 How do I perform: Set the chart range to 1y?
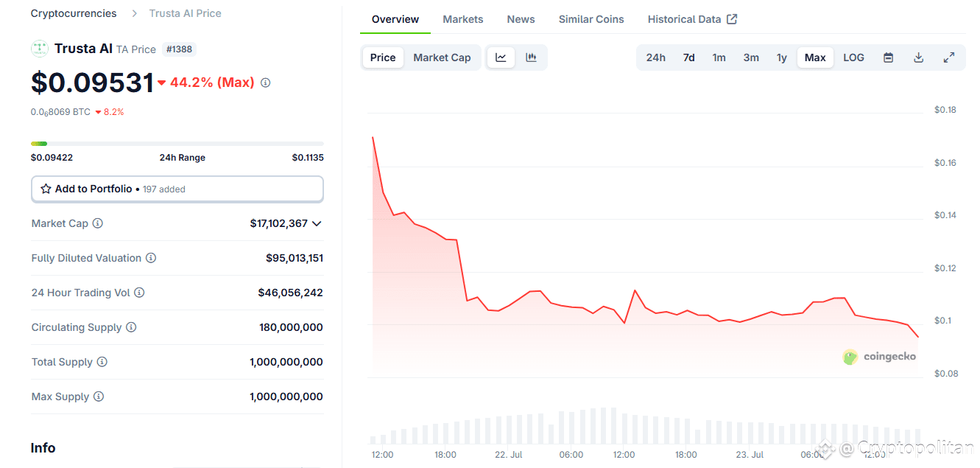tap(782, 57)
